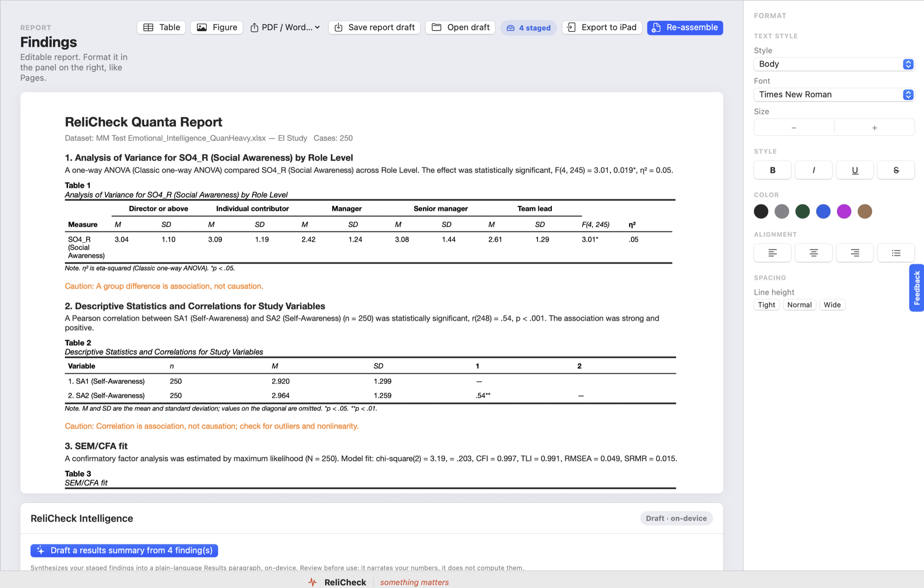View the 4 staged findings badge
Screen dimensions: 924x588
(528, 28)
